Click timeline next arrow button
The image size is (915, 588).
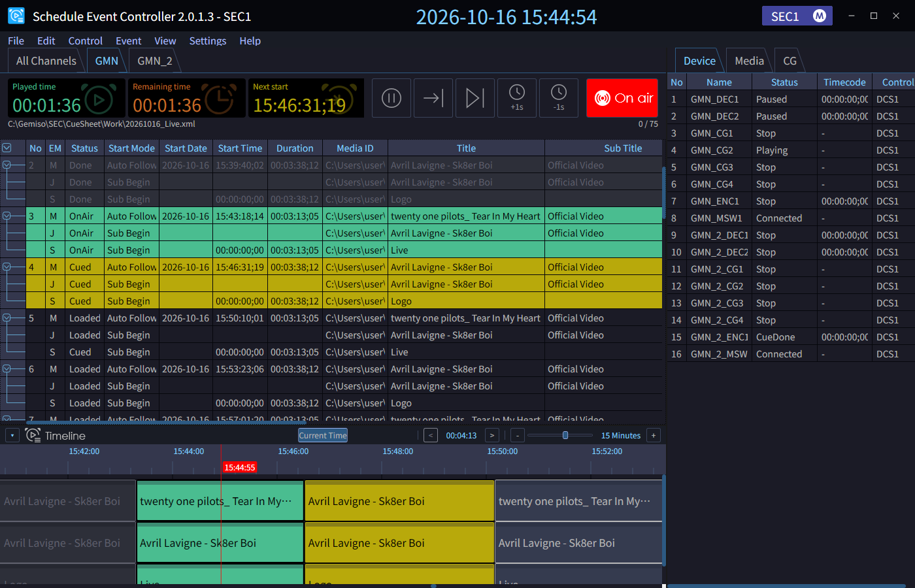492,435
